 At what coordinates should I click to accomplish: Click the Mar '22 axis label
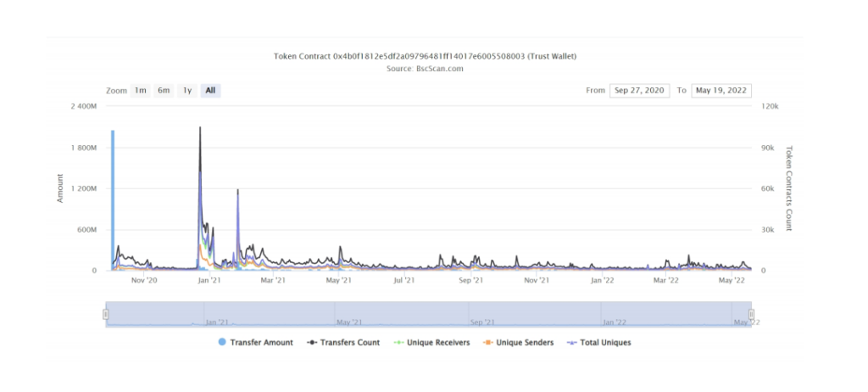point(666,281)
